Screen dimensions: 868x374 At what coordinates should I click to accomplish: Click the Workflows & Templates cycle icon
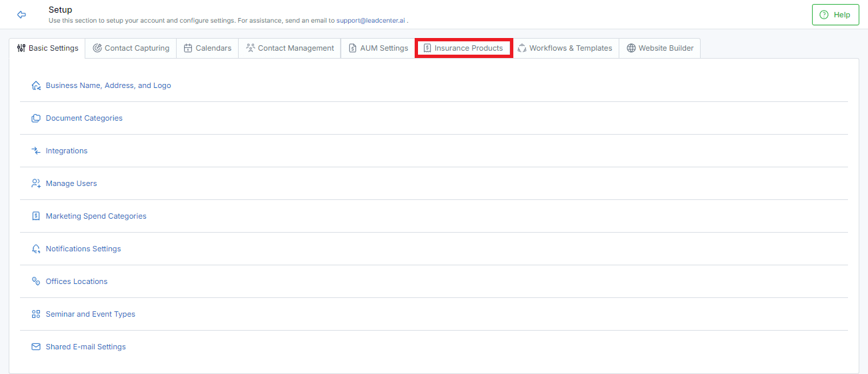(x=522, y=48)
